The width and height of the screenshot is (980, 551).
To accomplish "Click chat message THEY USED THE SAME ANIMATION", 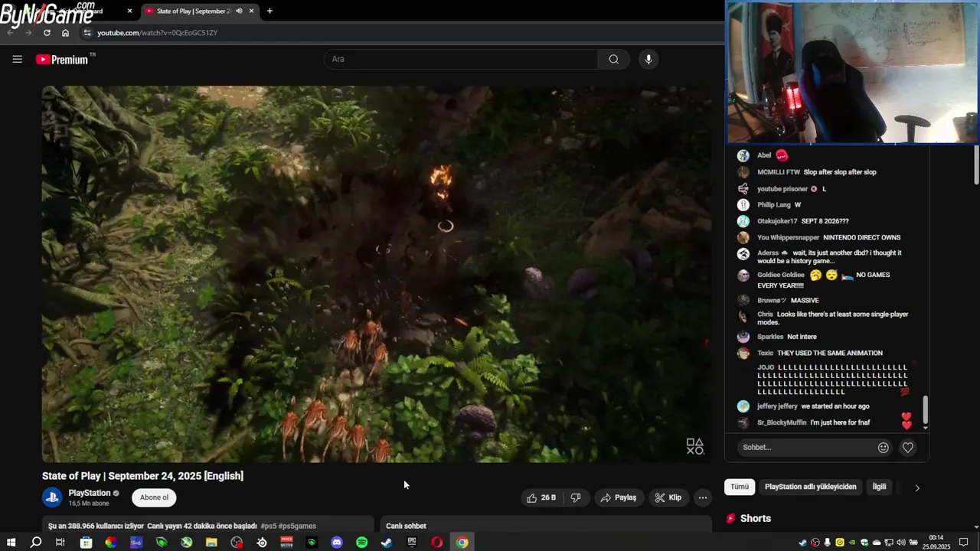I will [830, 353].
